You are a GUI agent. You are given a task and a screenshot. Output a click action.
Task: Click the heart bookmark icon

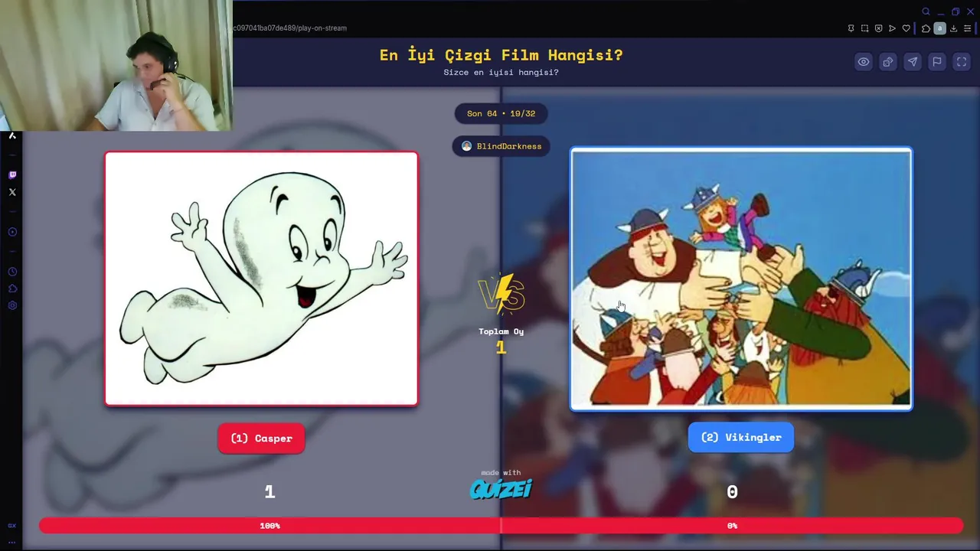pos(906,28)
